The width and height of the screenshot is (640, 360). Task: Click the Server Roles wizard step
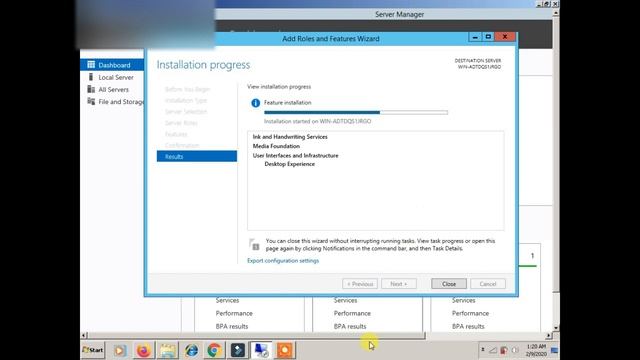pos(181,123)
